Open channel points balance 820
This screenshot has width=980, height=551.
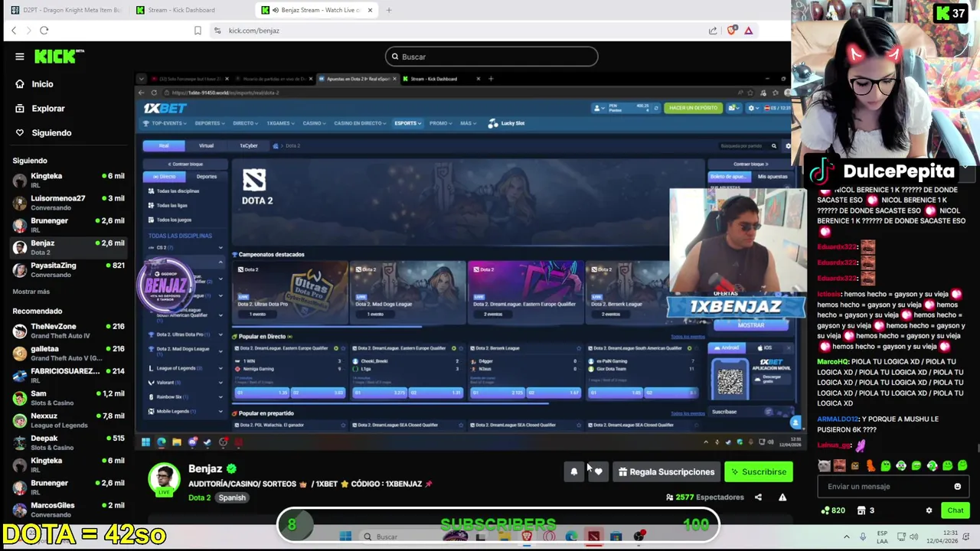click(832, 510)
